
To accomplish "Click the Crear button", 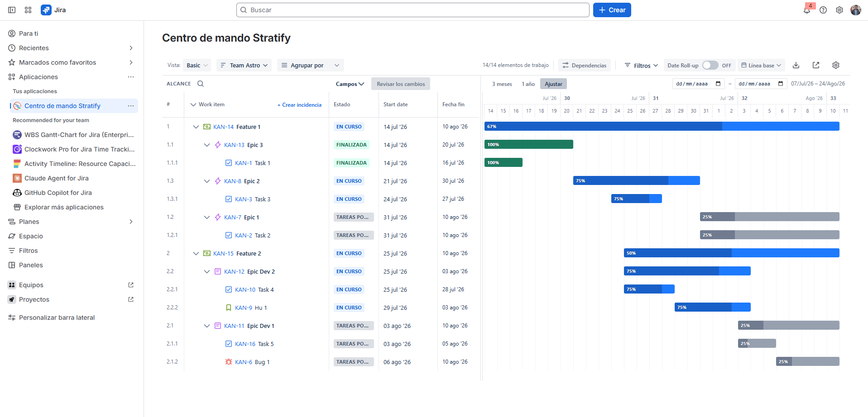I will pos(612,10).
